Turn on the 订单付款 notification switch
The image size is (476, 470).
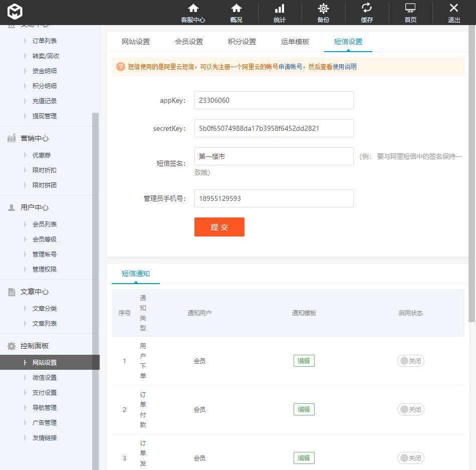[x=410, y=409]
